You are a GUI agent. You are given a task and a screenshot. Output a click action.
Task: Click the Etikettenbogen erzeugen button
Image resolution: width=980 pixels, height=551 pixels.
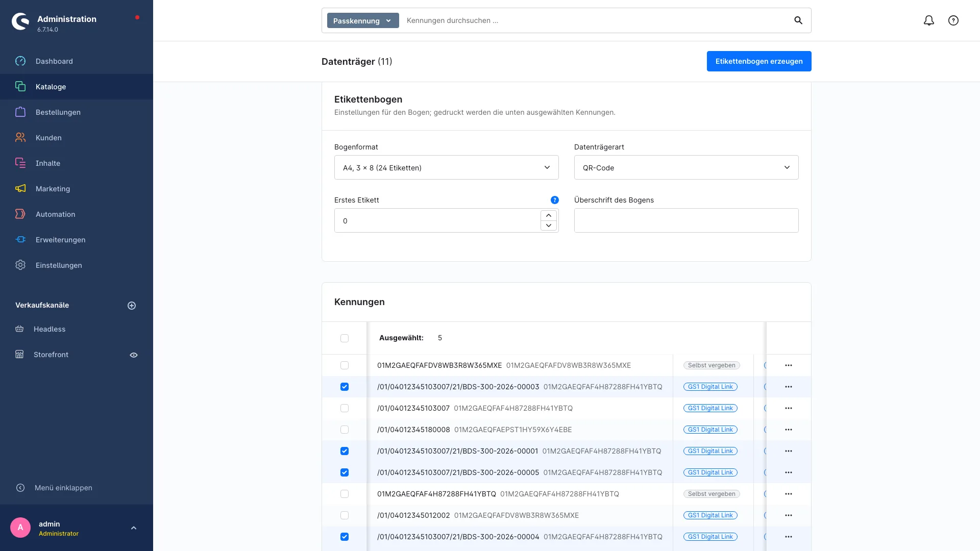[759, 61]
